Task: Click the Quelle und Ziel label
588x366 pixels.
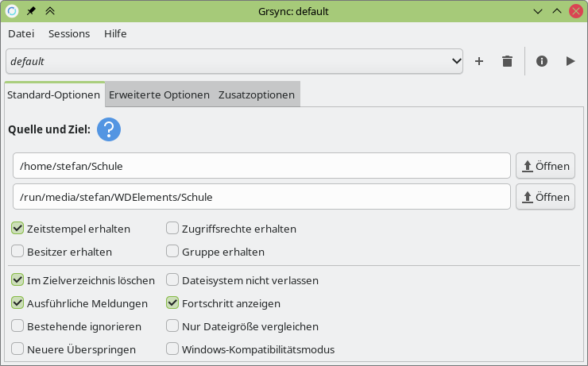Action: (49, 129)
